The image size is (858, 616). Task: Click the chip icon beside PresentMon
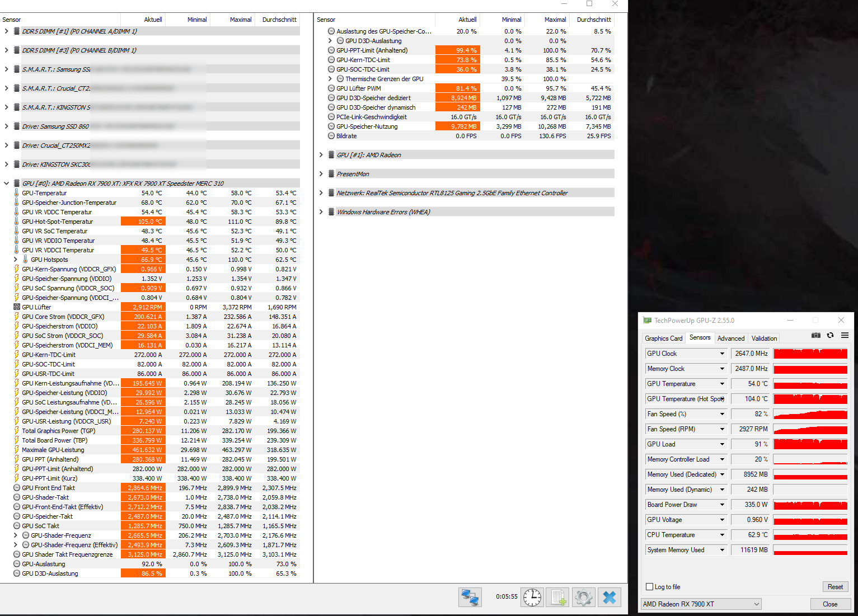click(331, 174)
